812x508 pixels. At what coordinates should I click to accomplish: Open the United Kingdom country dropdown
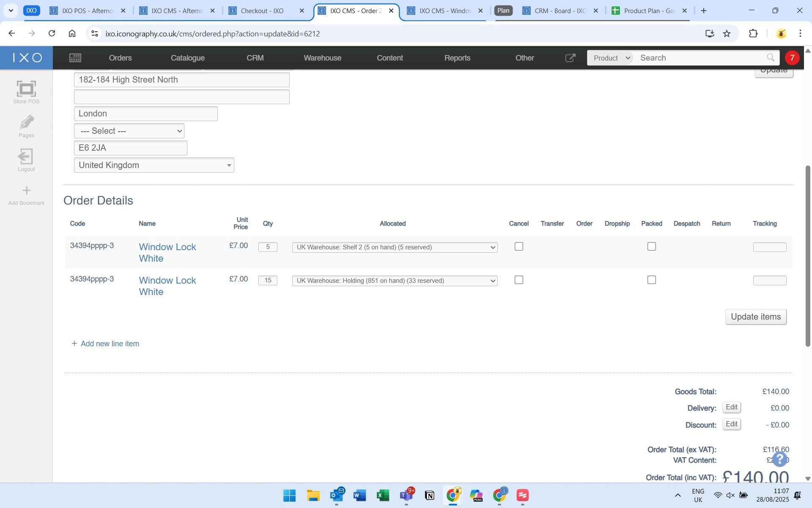point(154,165)
